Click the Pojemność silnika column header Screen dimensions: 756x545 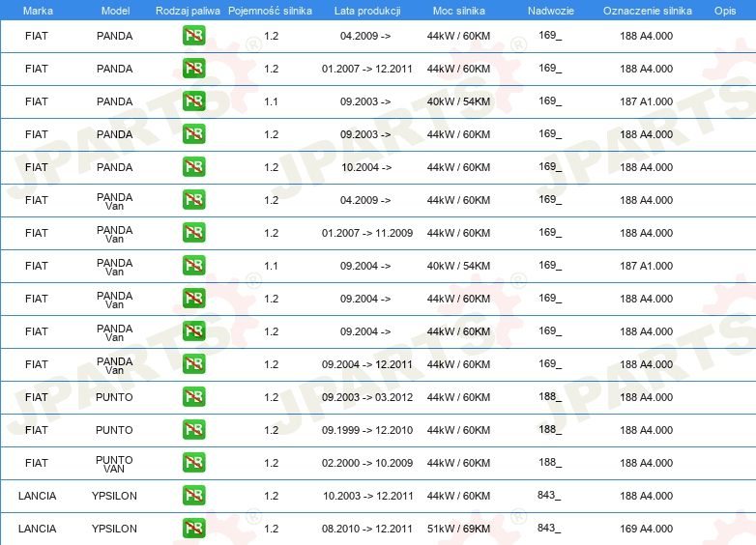pyautogui.click(x=270, y=11)
